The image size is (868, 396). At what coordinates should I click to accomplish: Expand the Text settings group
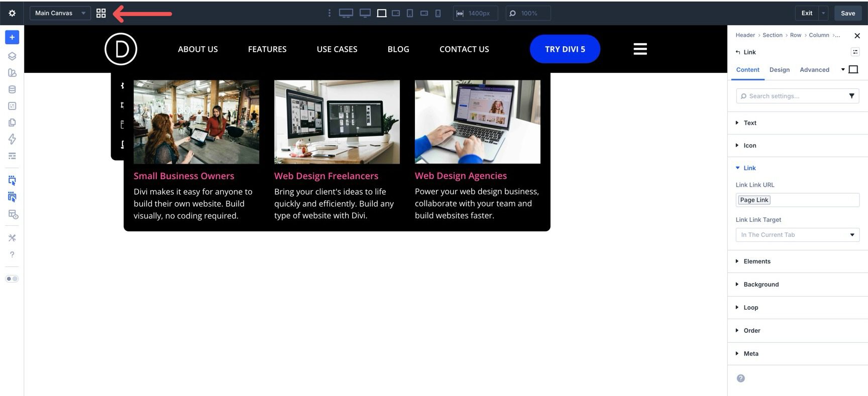[x=798, y=123]
